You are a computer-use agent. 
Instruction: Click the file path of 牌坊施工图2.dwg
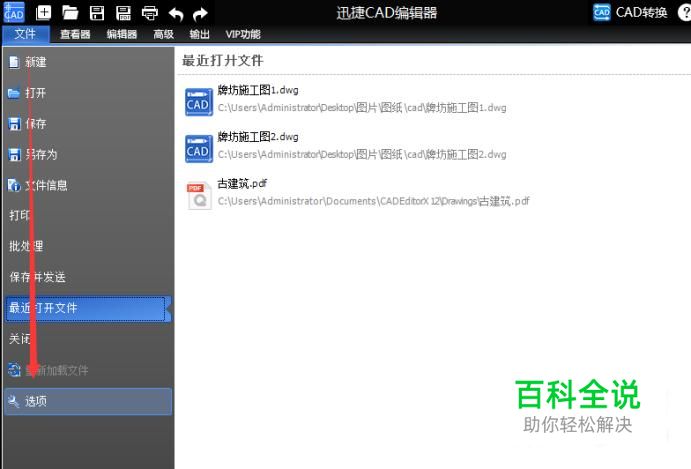click(362, 155)
